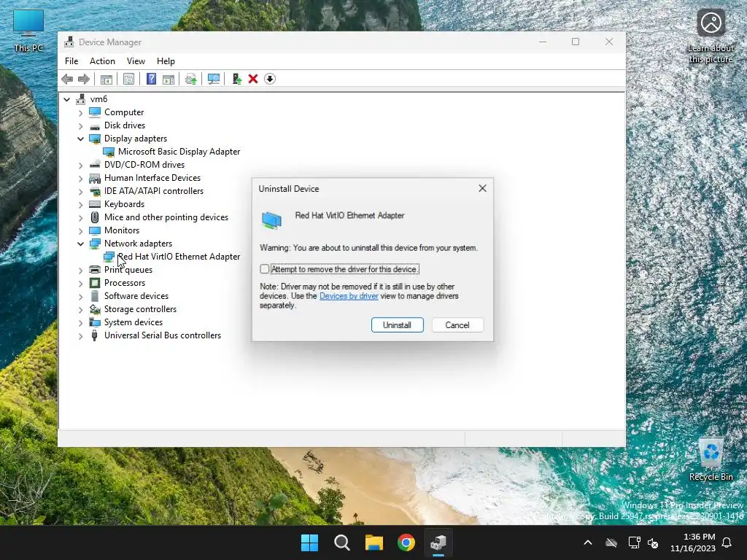Open taskbar Search
Image resolution: width=747 pixels, height=560 pixels.
click(x=341, y=542)
